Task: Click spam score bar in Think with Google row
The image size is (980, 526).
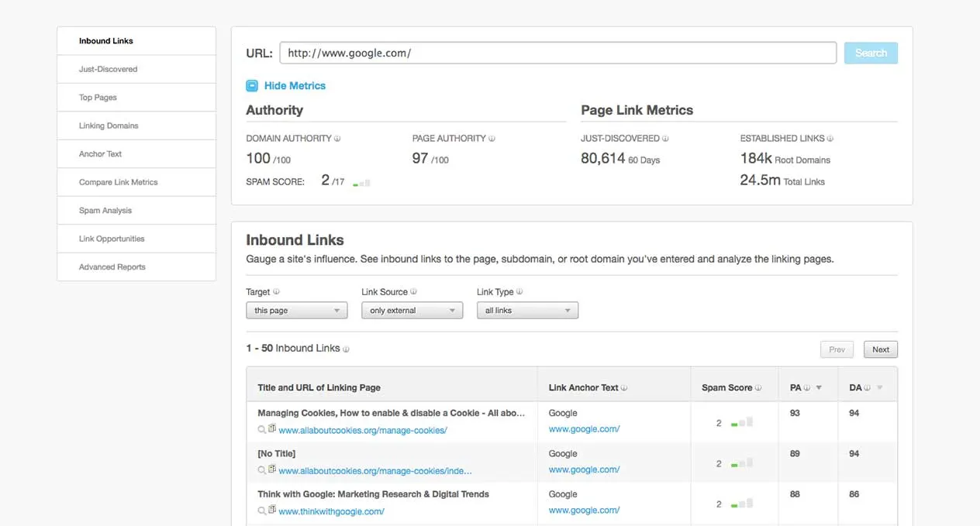Action: [x=742, y=504]
